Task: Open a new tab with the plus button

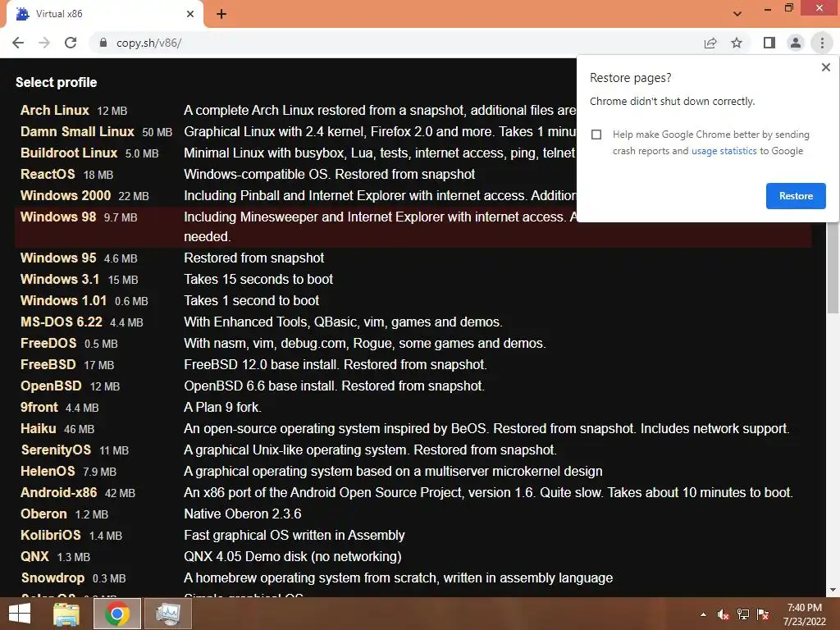Action: coord(221,14)
